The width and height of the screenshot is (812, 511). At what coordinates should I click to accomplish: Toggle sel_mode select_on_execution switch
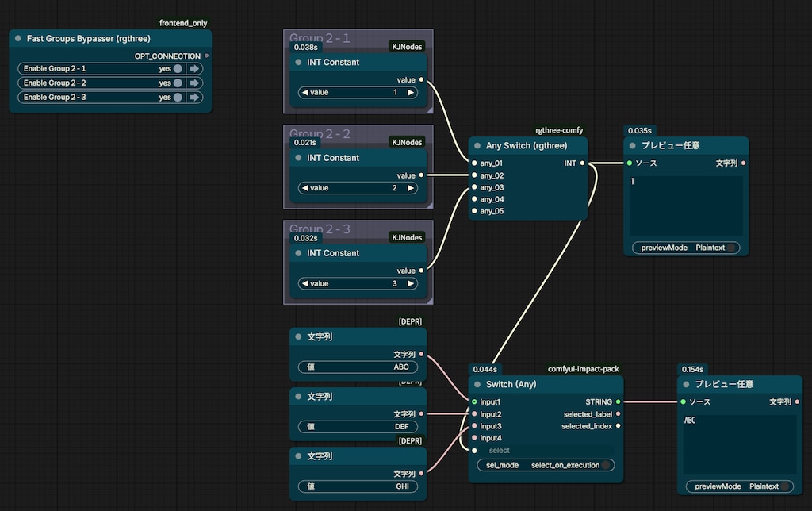click(606, 466)
